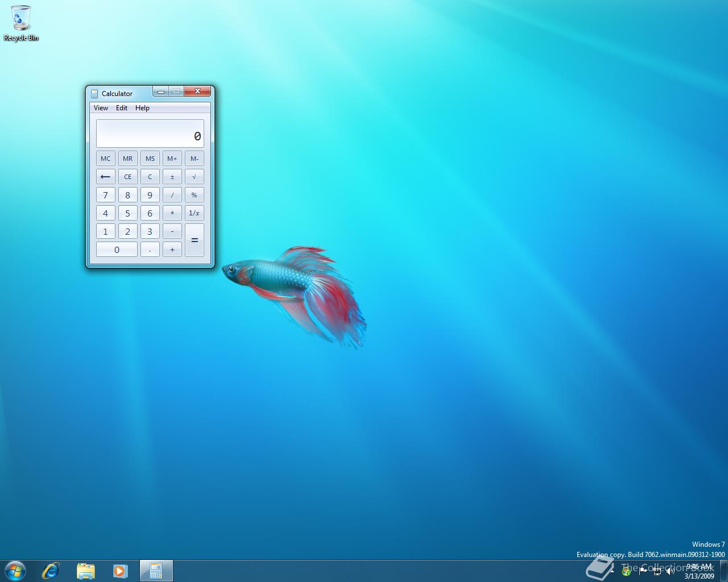Image resolution: width=728 pixels, height=582 pixels.
Task: Click the Calculator title bar icon
Action: (94, 94)
